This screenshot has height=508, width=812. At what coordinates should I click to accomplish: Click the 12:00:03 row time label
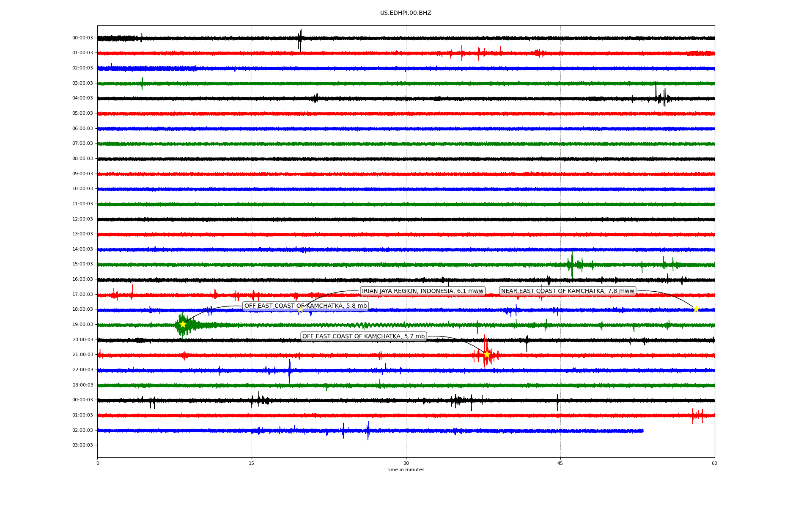click(82, 219)
